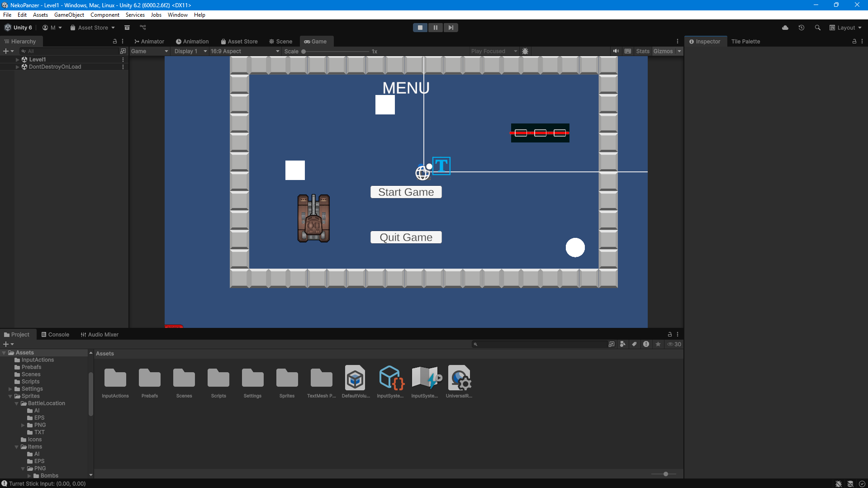Screen dimensions: 868x488
Task: Stop play mode with the play button
Action: 420,28
